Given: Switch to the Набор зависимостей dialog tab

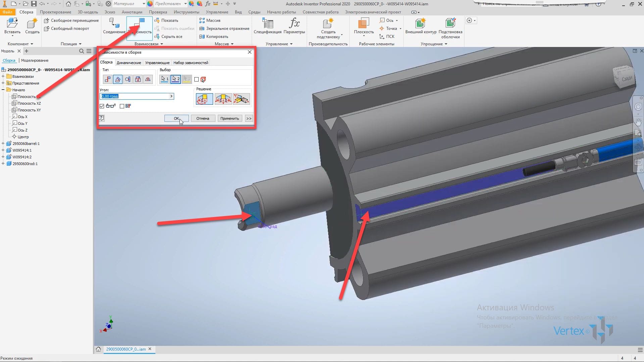Looking at the screenshot, I should click(x=191, y=63).
